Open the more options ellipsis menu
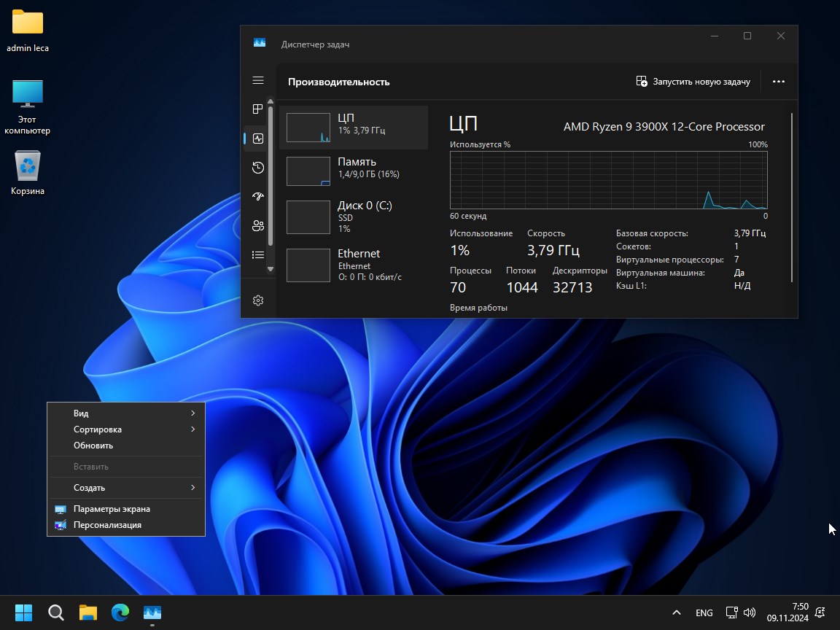This screenshot has height=630, width=840. pos(779,81)
